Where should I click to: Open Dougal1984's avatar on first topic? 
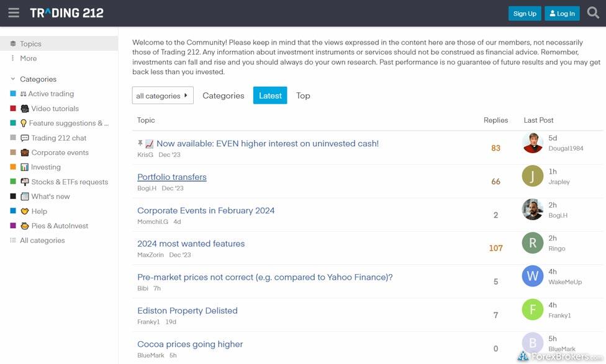tap(533, 143)
